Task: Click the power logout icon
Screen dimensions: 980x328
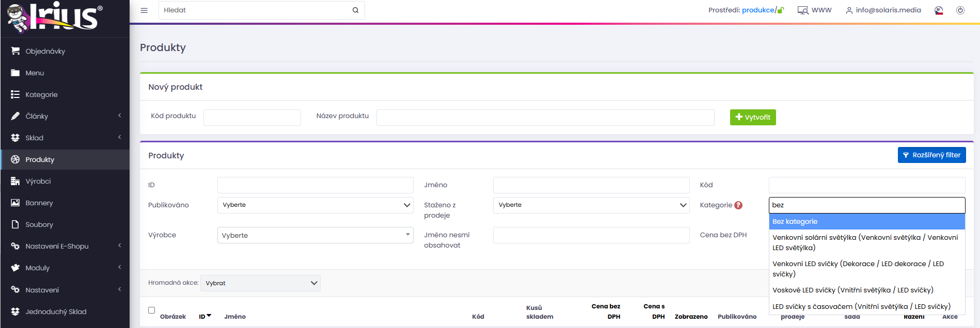Action: click(960, 10)
